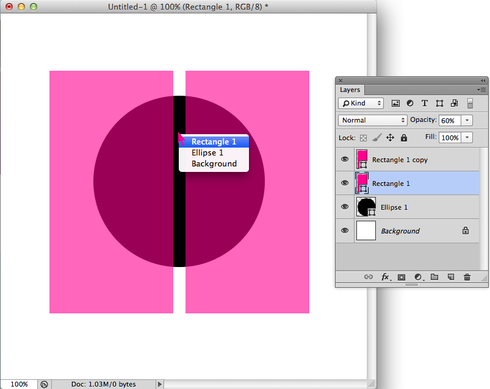This screenshot has height=389, width=490.
Task: Create a new layer
Action: click(x=451, y=277)
